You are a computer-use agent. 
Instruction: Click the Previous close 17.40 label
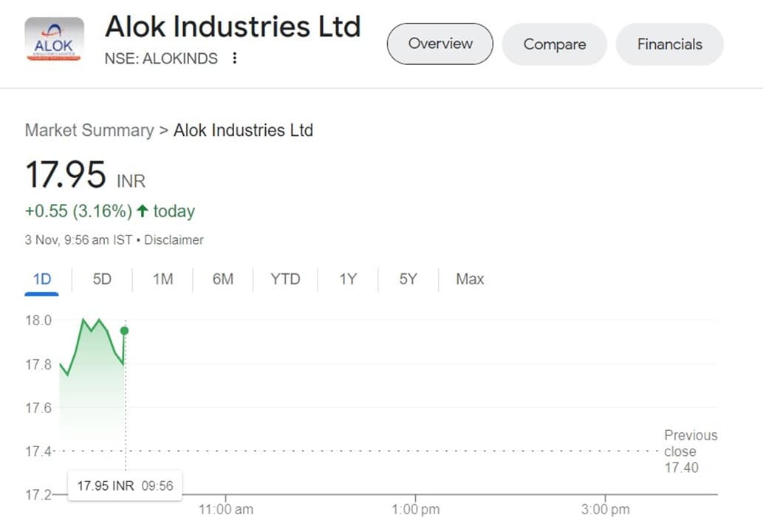point(690,451)
